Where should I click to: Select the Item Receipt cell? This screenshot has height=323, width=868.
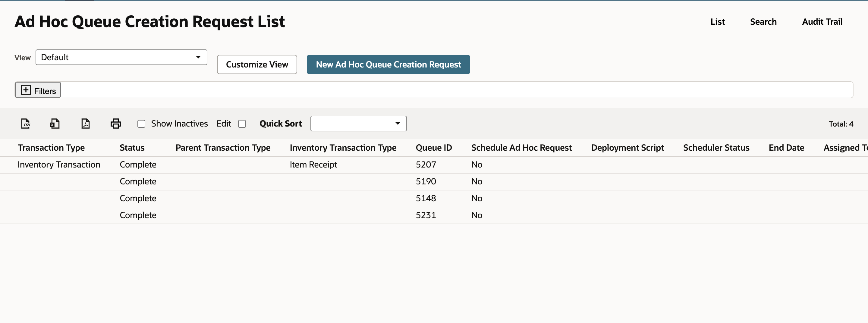313,165
